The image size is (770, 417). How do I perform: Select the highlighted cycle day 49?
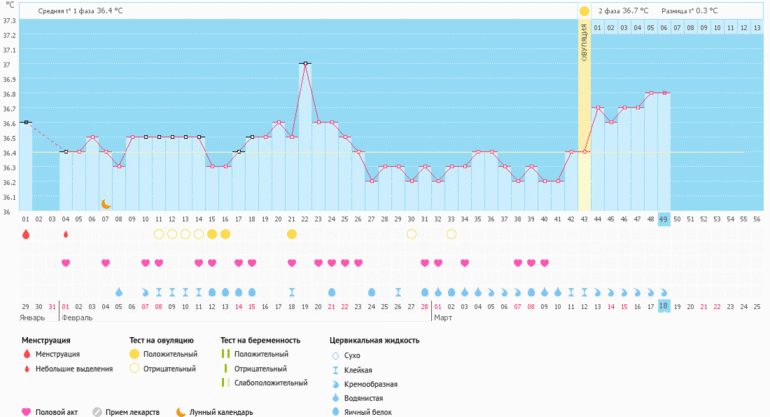click(x=663, y=219)
